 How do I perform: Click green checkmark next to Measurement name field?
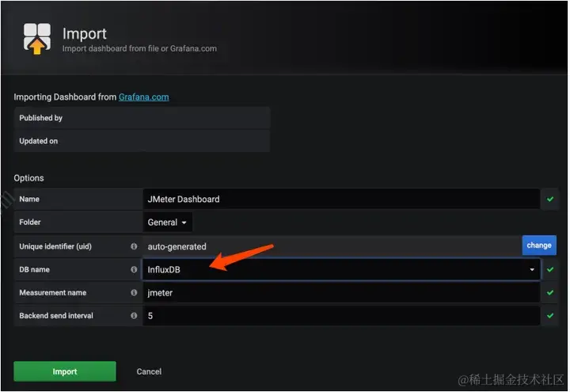pyautogui.click(x=550, y=293)
